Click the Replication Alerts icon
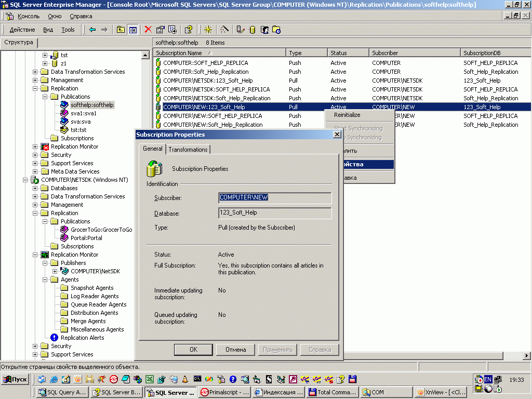Image resolution: width=532 pixels, height=399 pixels. (54, 338)
